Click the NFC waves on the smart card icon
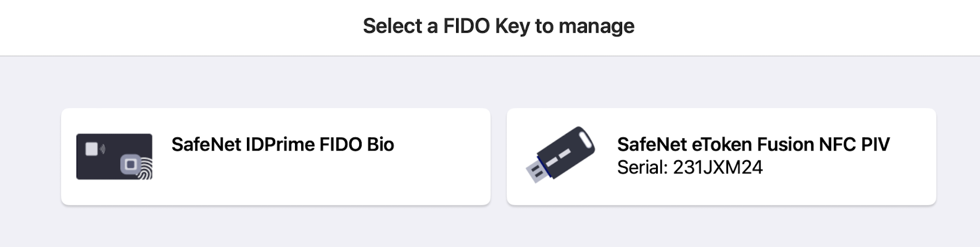 (102, 149)
